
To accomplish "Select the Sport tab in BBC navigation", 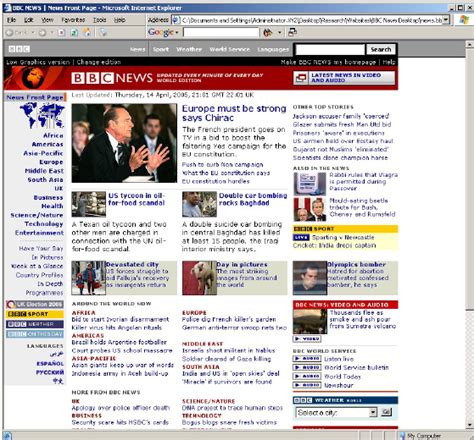I will (x=161, y=49).
